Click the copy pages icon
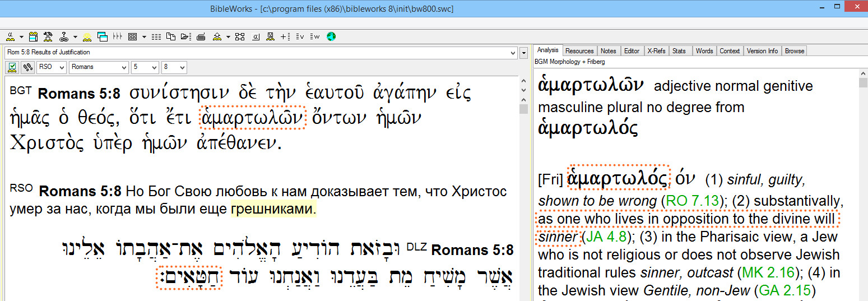The width and height of the screenshot is (868, 301). point(170,37)
